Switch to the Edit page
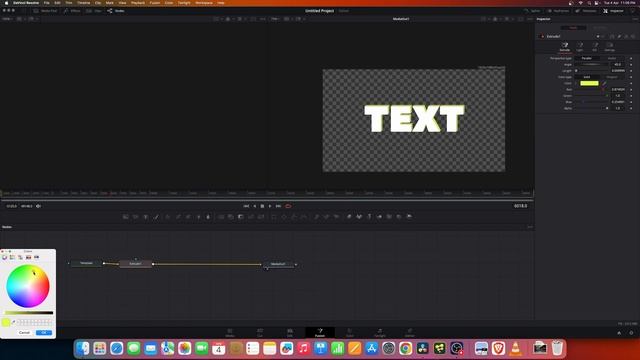The width and height of the screenshot is (640, 360). tap(290, 333)
